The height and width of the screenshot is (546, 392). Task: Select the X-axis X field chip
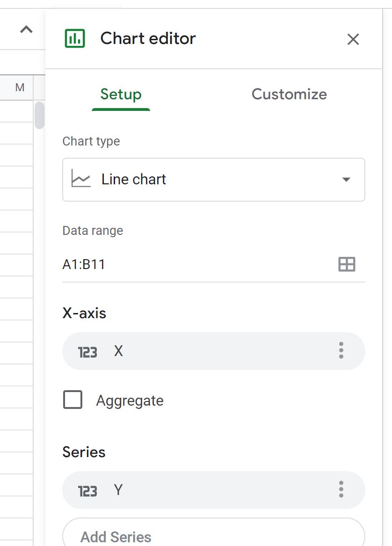(x=214, y=351)
